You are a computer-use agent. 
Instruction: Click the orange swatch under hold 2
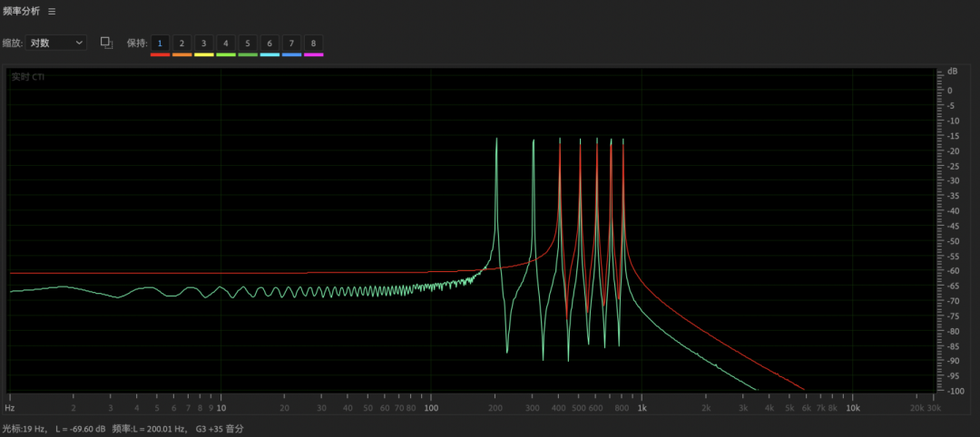point(181,55)
